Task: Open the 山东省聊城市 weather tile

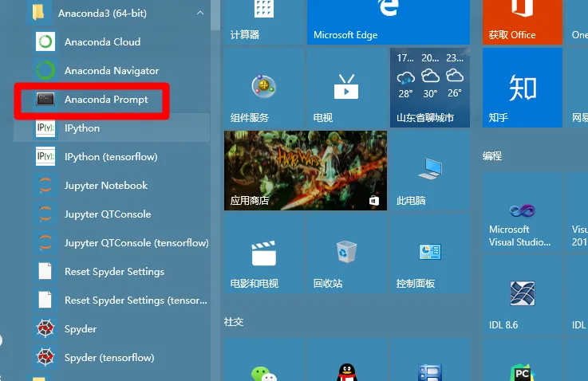Action: (x=430, y=88)
